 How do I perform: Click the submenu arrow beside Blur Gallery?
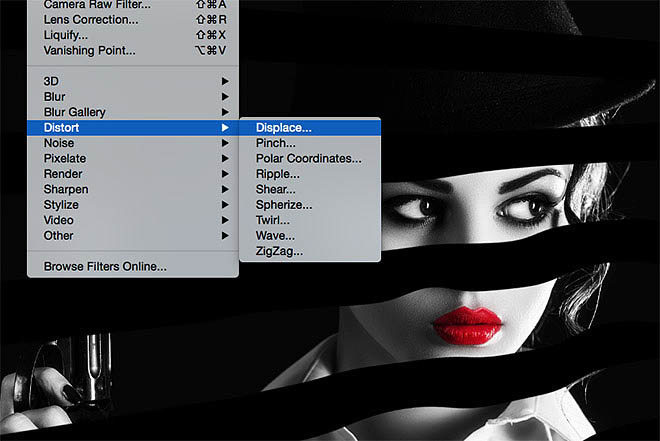tap(225, 112)
